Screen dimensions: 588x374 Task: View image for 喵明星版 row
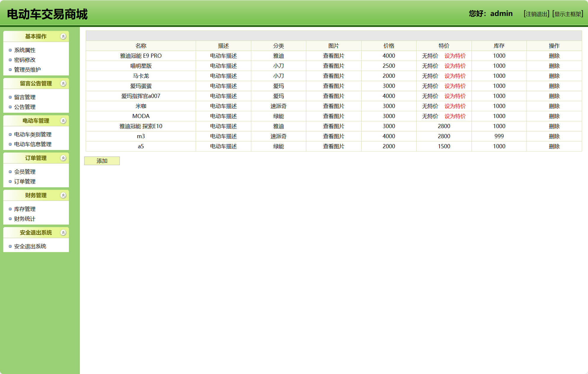pos(333,66)
